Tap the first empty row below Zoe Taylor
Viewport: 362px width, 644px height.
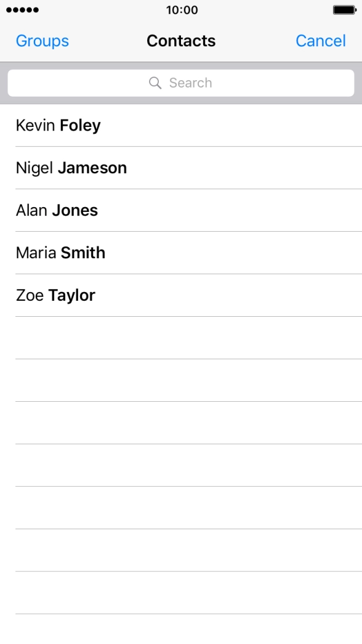[181, 338]
